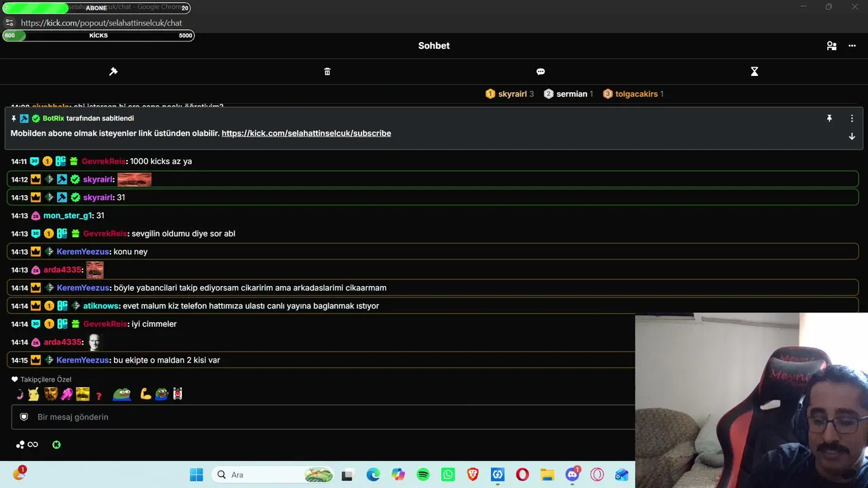Click the emote image in skyrairl's message
The width and height of the screenshot is (868, 488).
[134, 180]
